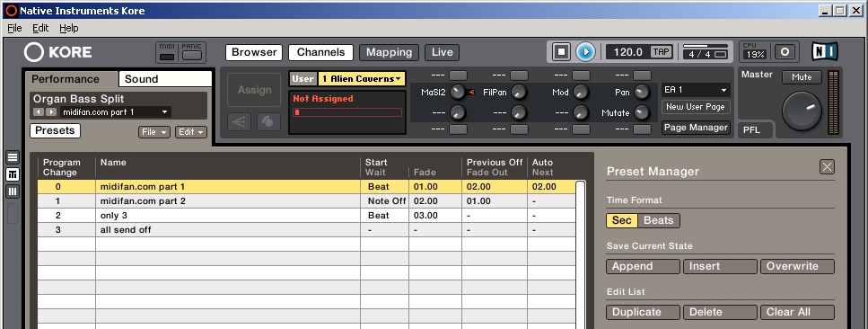Click the Delete button in Edit List
Viewport: 868px width, 329px height.
720,312
